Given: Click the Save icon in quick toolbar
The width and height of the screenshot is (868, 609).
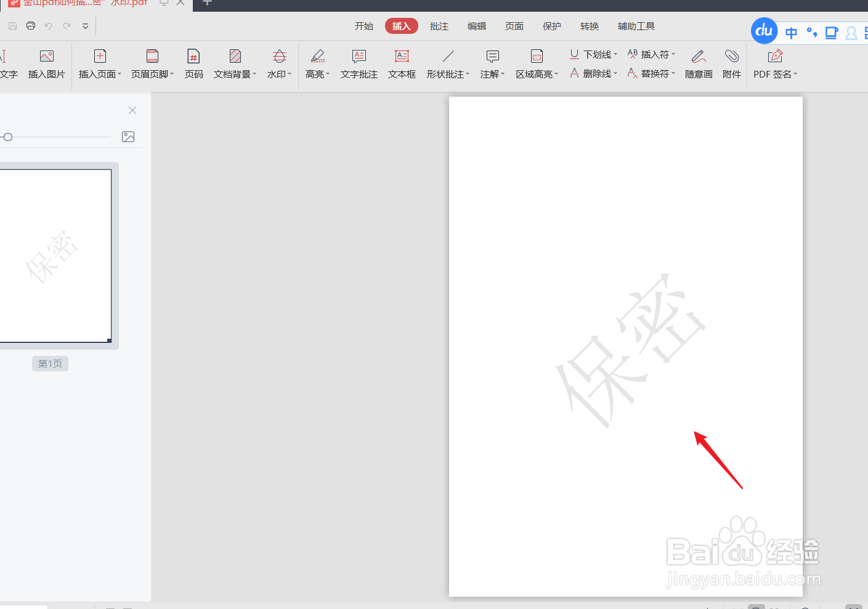Looking at the screenshot, I should click(x=12, y=26).
